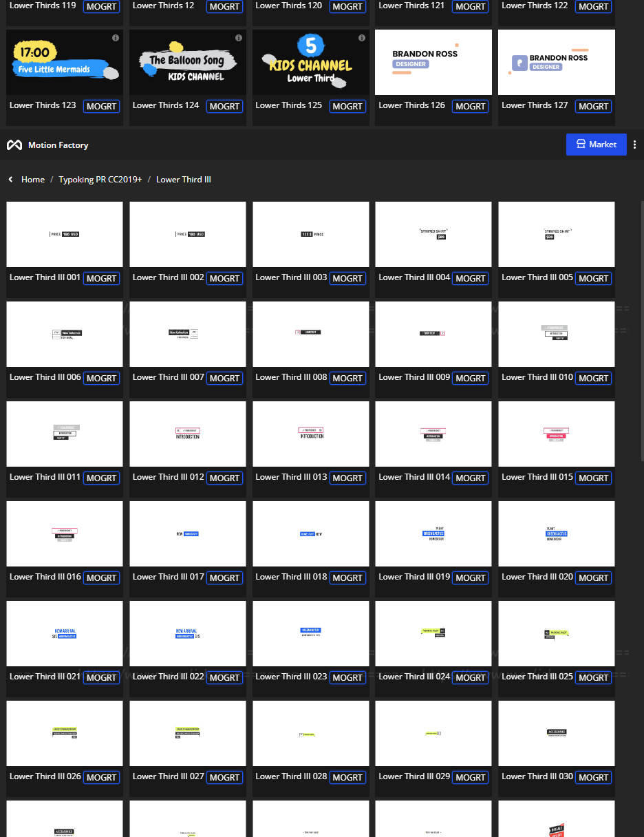Select Lower Third III 023 thumbnail

[311, 633]
